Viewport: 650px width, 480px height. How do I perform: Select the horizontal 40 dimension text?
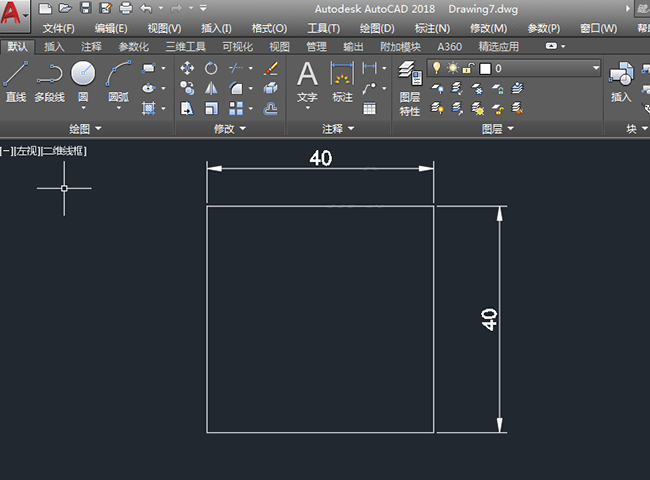pyautogui.click(x=320, y=158)
